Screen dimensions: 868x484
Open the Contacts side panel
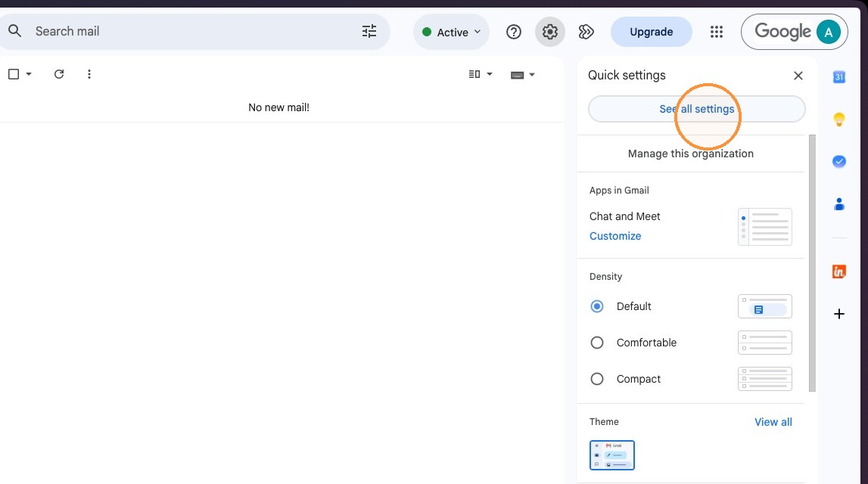click(x=839, y=204)
